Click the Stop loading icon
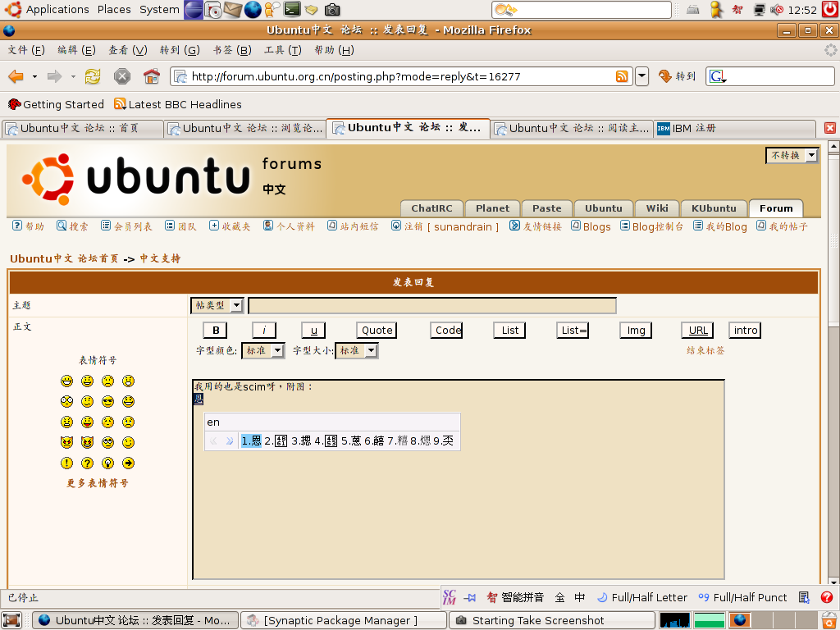The width and height of the screenshot is (840, 630). (x=122, y=76)
